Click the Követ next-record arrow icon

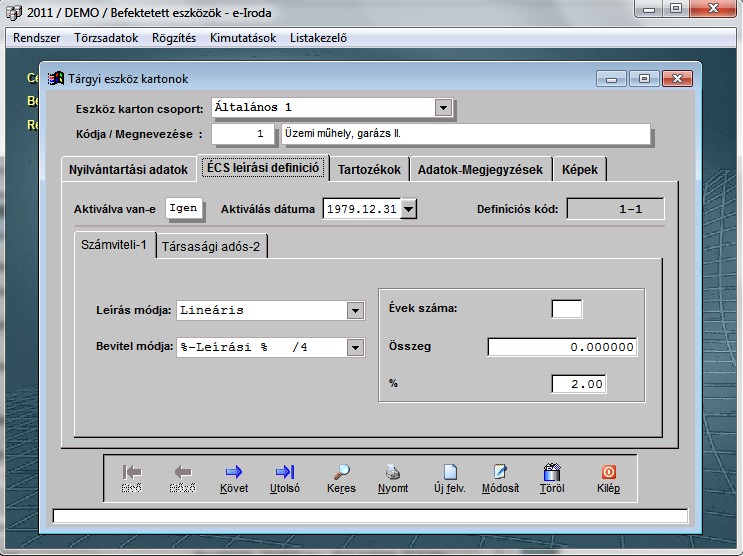click(x=233, y=472)
